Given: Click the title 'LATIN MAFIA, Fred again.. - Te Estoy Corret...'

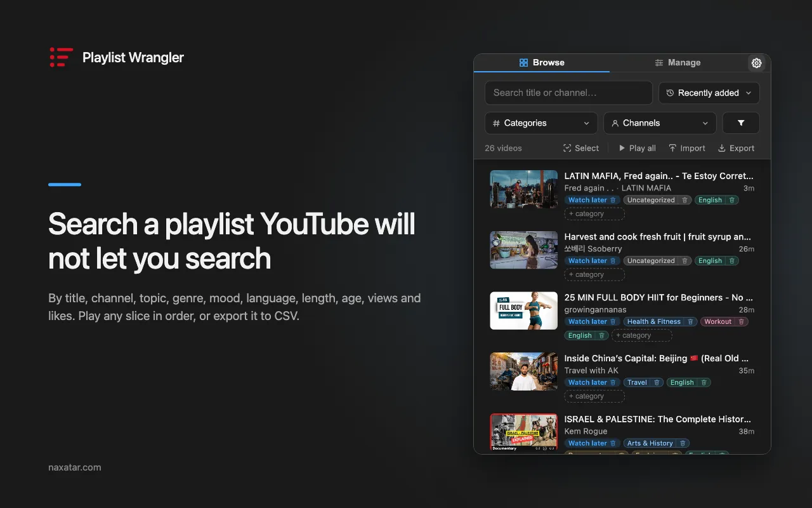Looking at the screenshot, I should 658,176.
